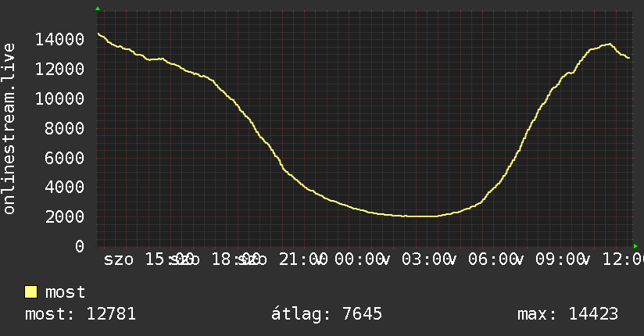644x336 pixels.
Task: Click the 21:00 x-axis time label
Action: (x=303, y=259)
